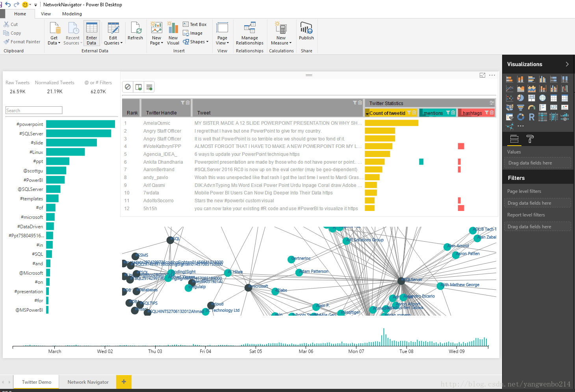Click Enter Data in the ribbon

coord(91,34)
